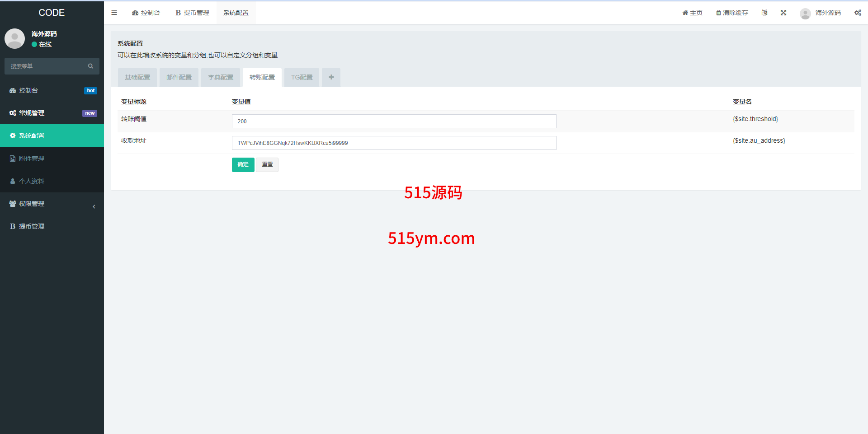Click the 主页 home icon
Image resolution: width=868 pixels, height=434 pixels.
click(685, 13)
